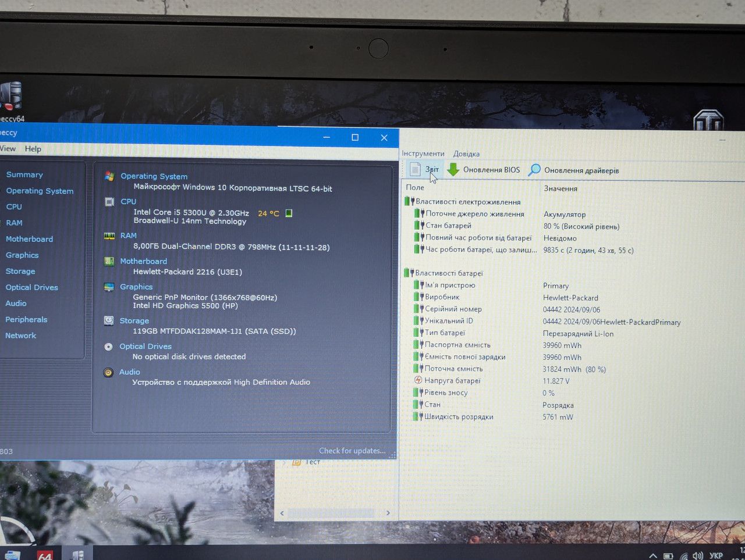Click the green BIOS update arrow icon
745x560 pixels.
point(453,170)
